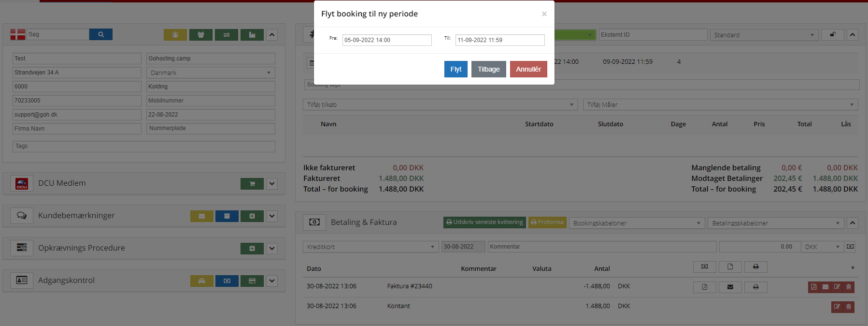The height and width of the screenshot is (326, 868).
Task: Click the yellow envelope icon in Kundebemærkninger
Action: click(201, 216)
